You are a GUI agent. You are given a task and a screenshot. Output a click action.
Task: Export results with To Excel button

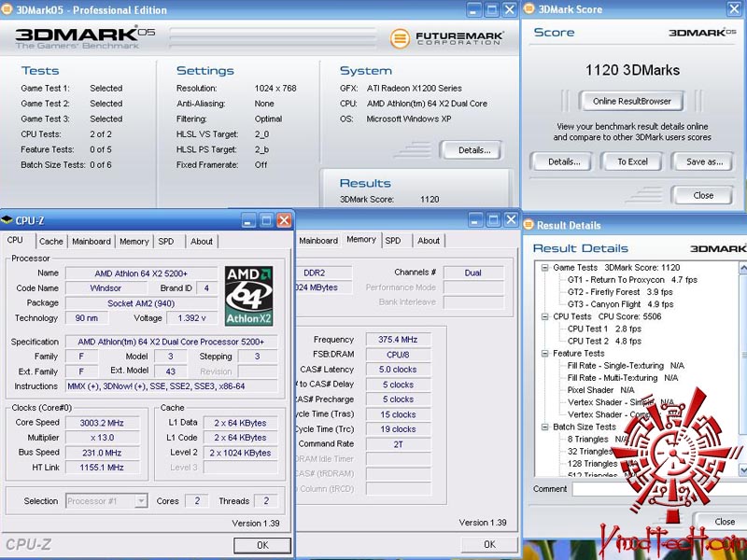click(632, 161)
